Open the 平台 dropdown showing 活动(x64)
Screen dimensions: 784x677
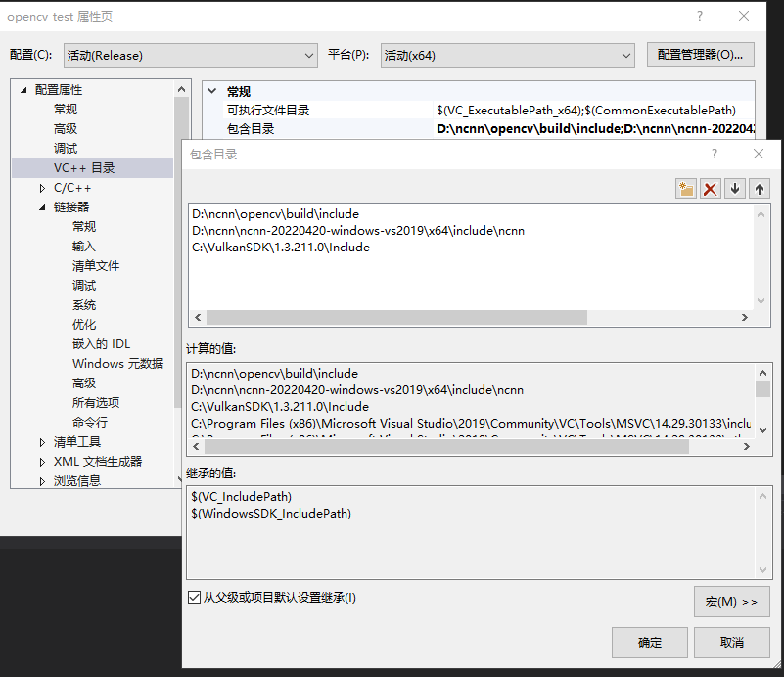(x=508, y=55)
